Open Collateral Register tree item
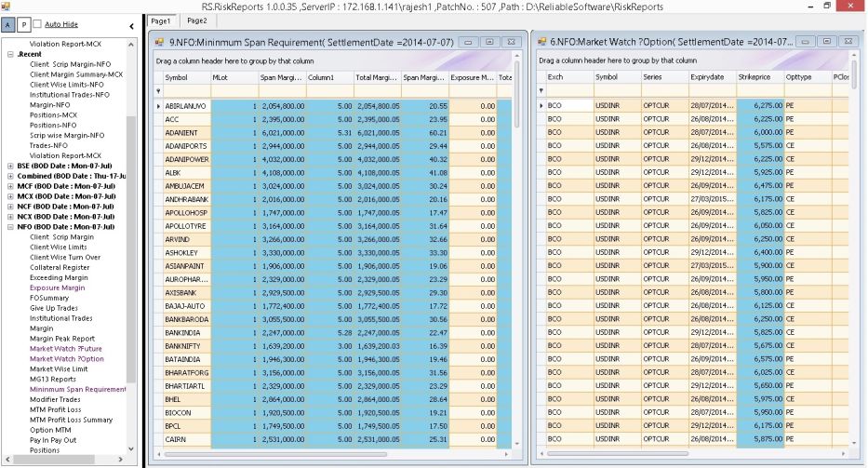 click(x=60, y=268)
